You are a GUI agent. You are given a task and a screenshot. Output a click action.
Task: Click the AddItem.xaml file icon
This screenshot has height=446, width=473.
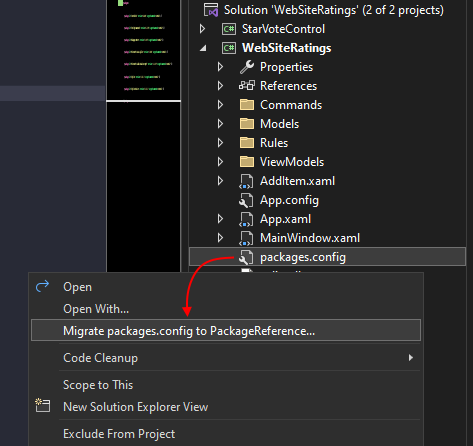tap(246, 181)
